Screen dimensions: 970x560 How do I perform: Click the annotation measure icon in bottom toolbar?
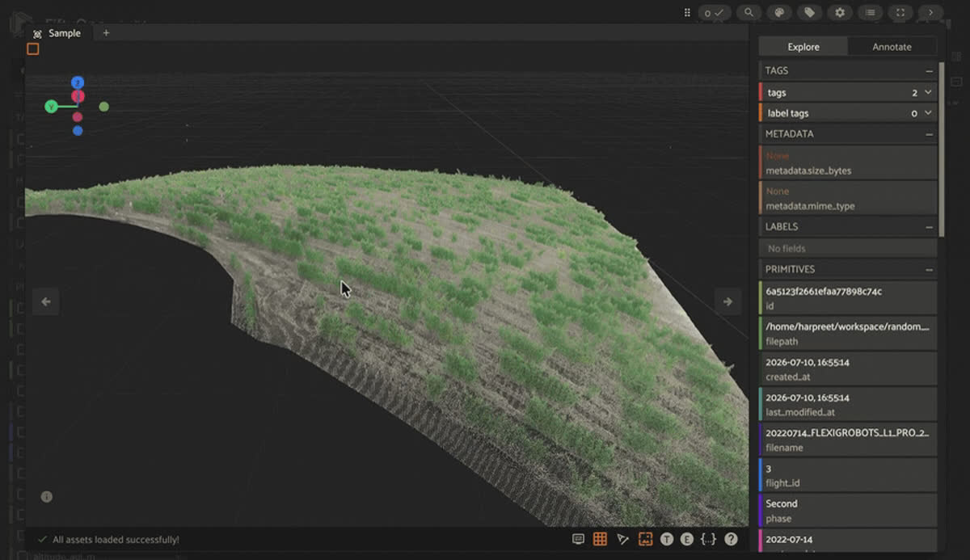click(622, 539)
